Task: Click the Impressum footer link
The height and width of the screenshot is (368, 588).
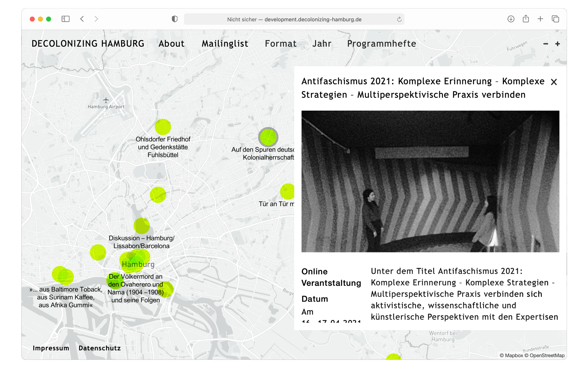Action: [51, 348]
